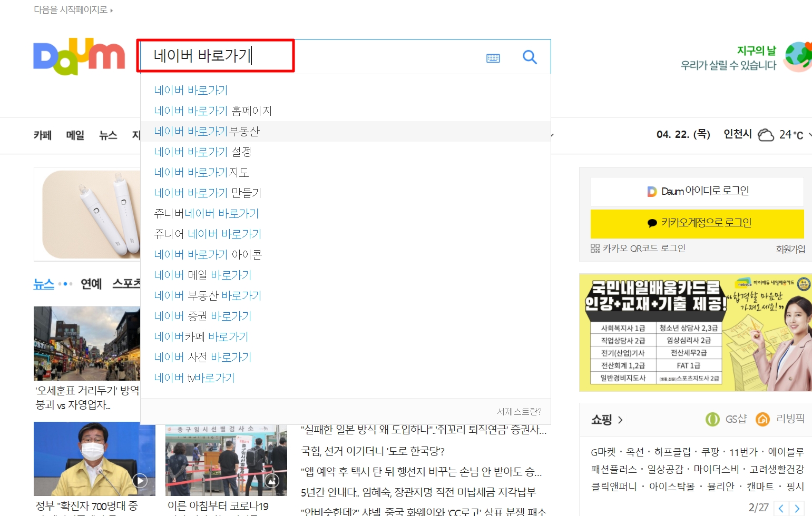Click the Earth Day globe illustration
This screenshot has height=516, width=812.
(798, 57)
